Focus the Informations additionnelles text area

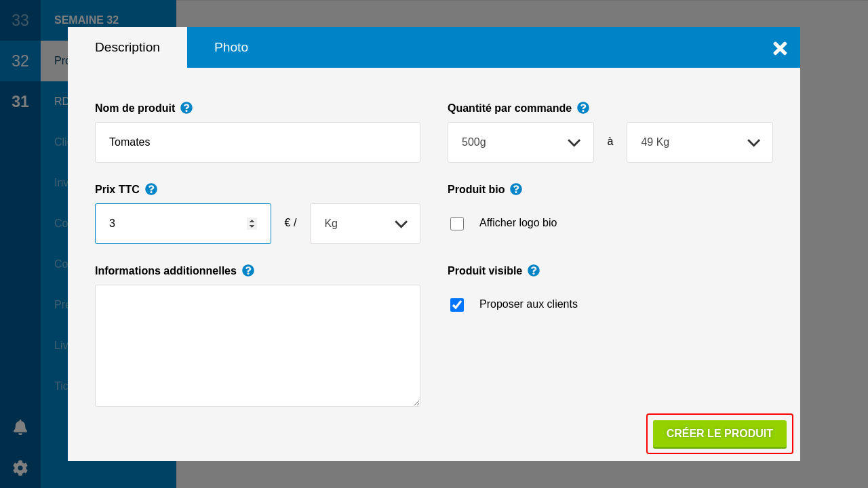point(258,346)
